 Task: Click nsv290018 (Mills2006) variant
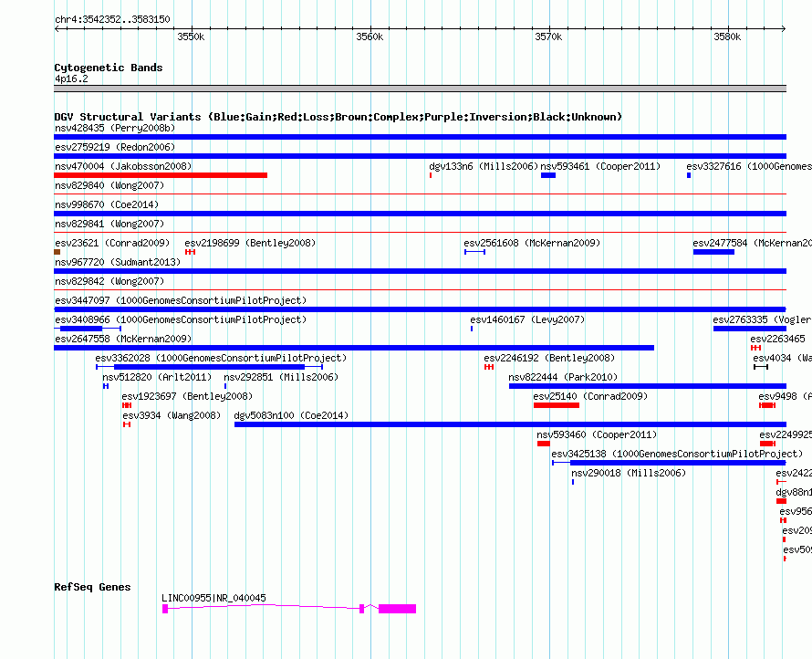coord(573,482)
